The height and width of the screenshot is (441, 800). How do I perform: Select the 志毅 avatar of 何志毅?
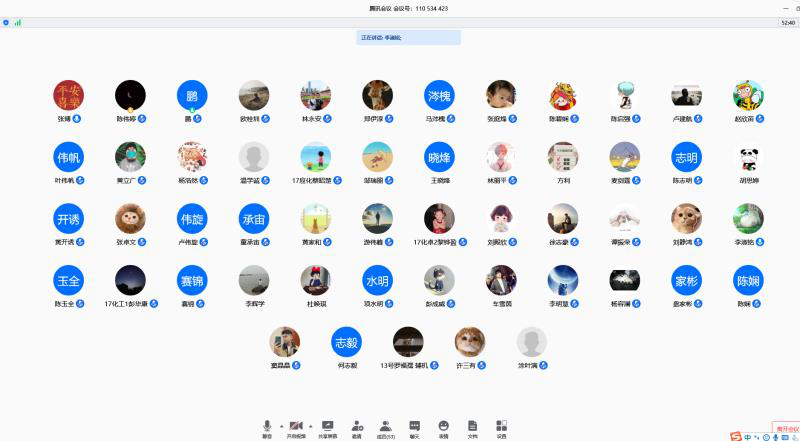coord(346,342)
